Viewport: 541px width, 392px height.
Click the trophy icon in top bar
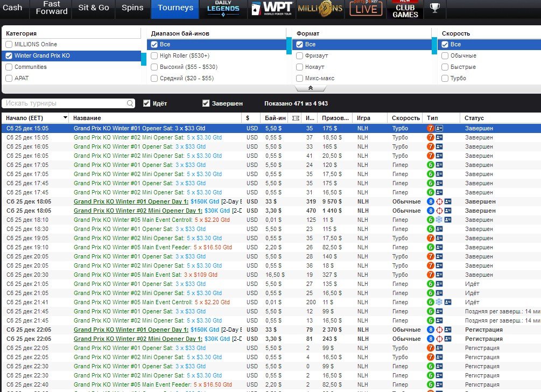pyautogui.click(x=434, y=8)
